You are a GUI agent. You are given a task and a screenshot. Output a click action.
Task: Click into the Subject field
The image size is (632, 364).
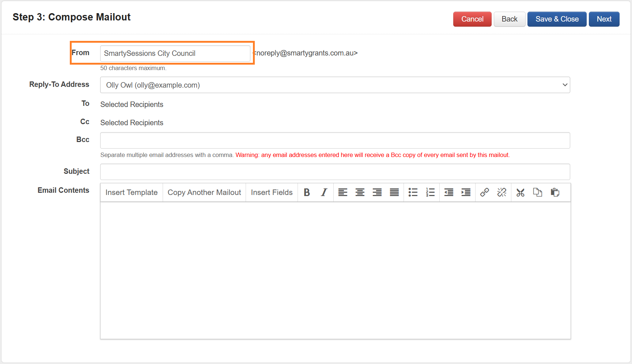[335, 172]
